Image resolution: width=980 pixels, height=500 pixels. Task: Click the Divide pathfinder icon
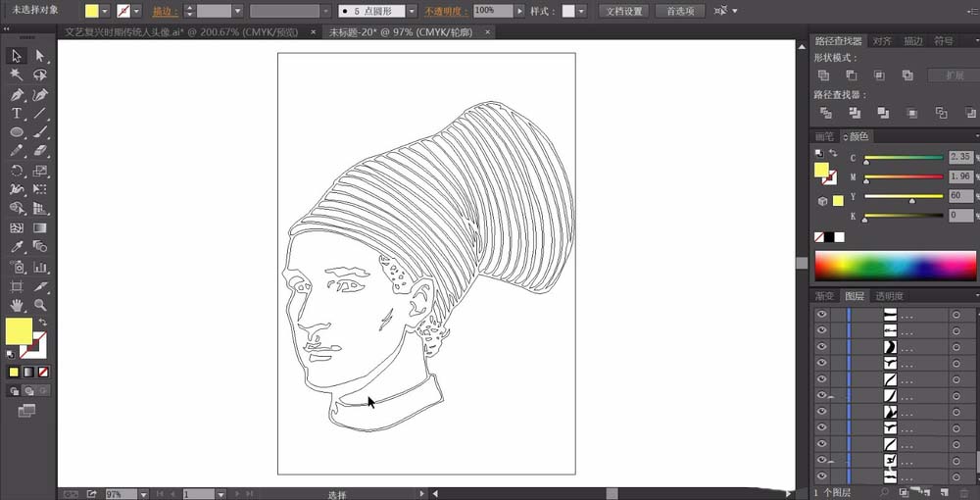coord(825,113)
